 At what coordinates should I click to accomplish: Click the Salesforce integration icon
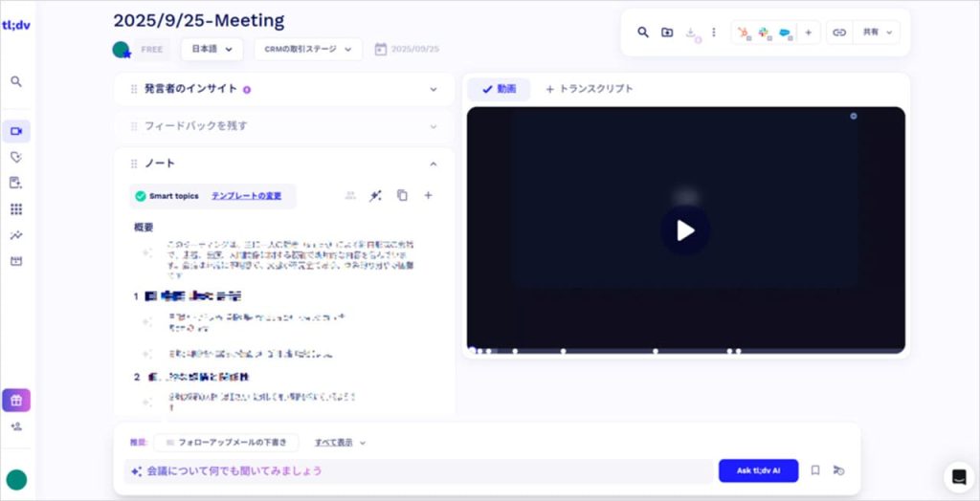pos(785,33)
